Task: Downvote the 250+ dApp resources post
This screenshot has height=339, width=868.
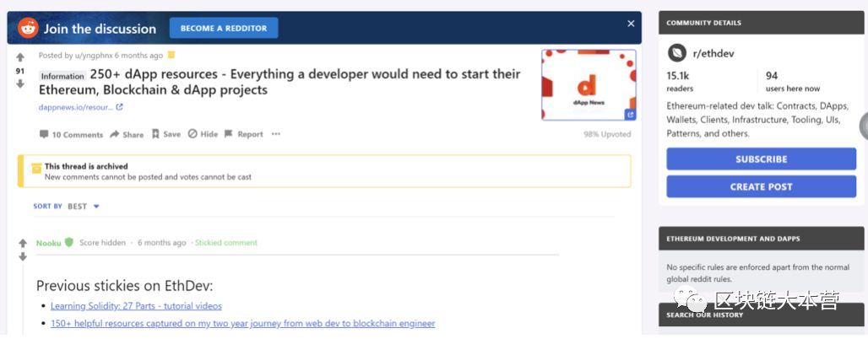Action: coord(20,84)
